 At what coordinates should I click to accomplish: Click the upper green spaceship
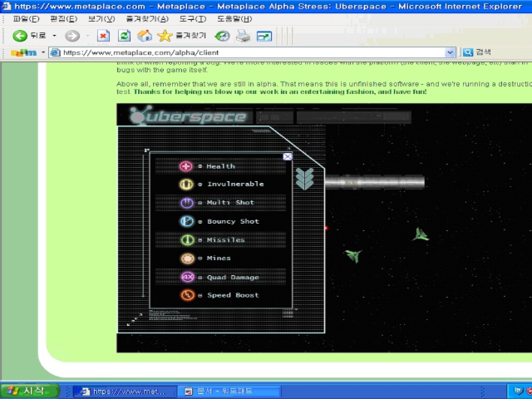point(421,234)
